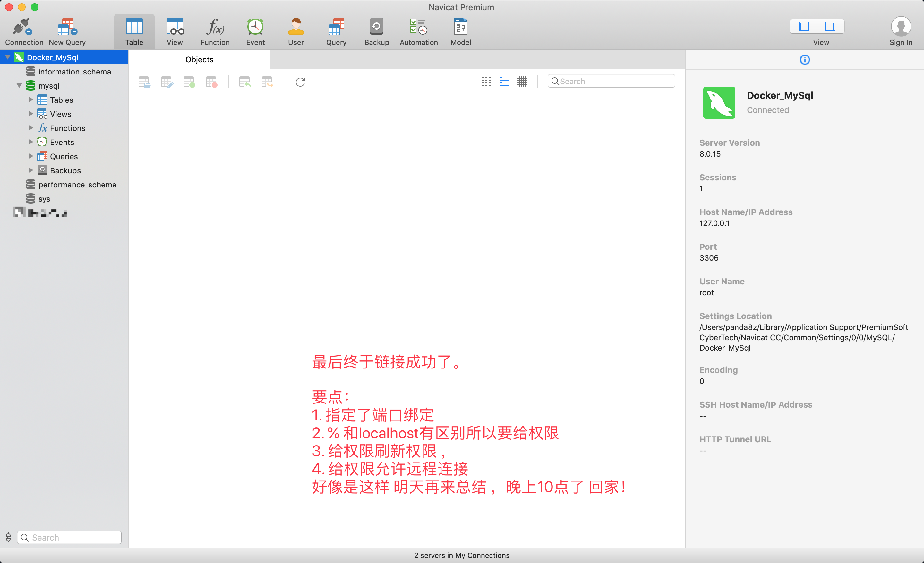This screenshot has width=924, height=563.
Task: Select the Backups tree item
Action: (64, 171)
